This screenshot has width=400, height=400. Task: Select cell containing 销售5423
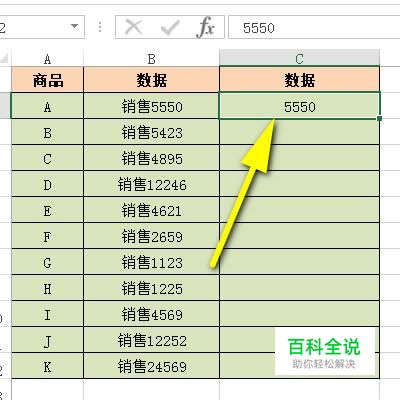[x=151, y=132]
